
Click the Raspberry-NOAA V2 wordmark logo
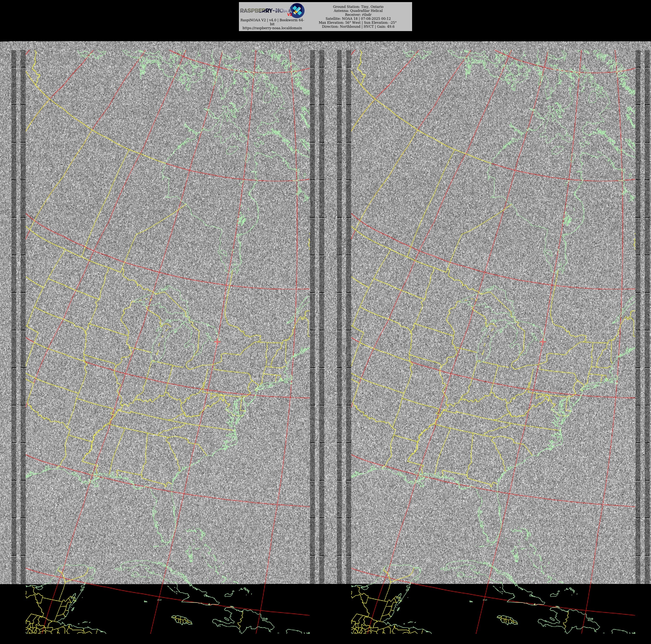[x=265, y=11]
